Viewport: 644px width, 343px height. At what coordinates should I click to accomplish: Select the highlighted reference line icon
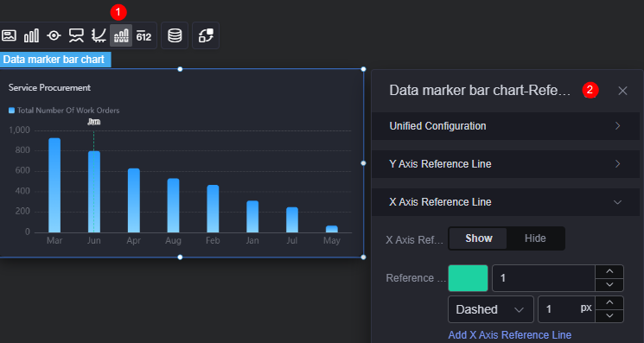(121, 35)
